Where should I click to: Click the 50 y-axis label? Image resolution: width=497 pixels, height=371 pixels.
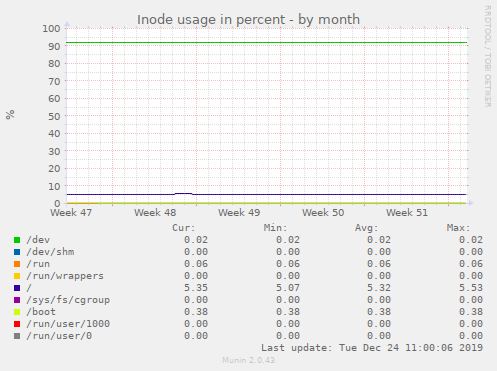[x=54, y=116]
